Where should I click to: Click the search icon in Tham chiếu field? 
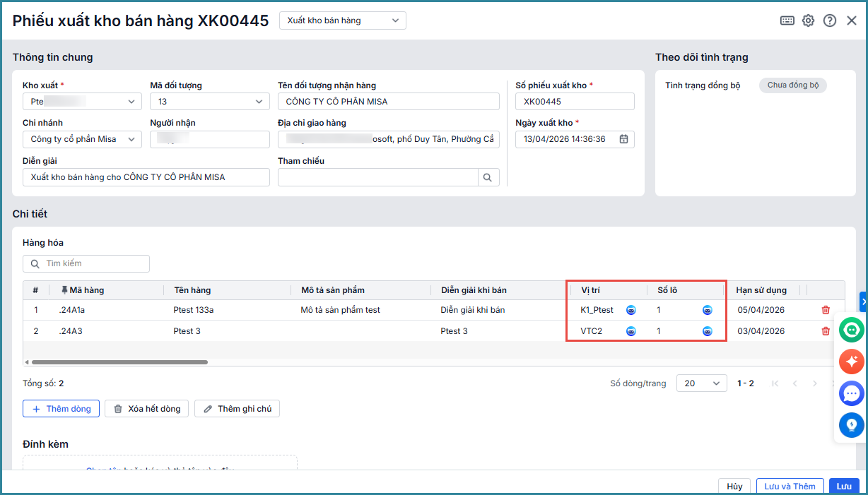[488, 177]
